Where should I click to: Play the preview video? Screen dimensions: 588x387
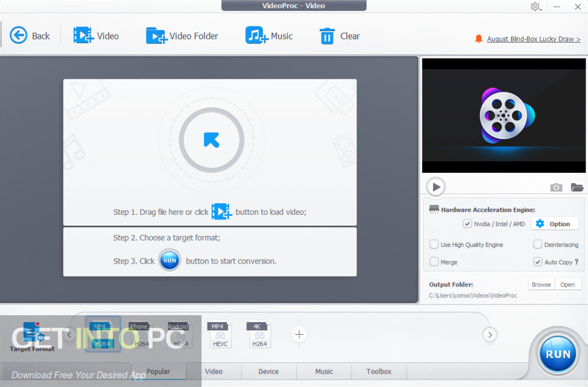click(436, 187)
